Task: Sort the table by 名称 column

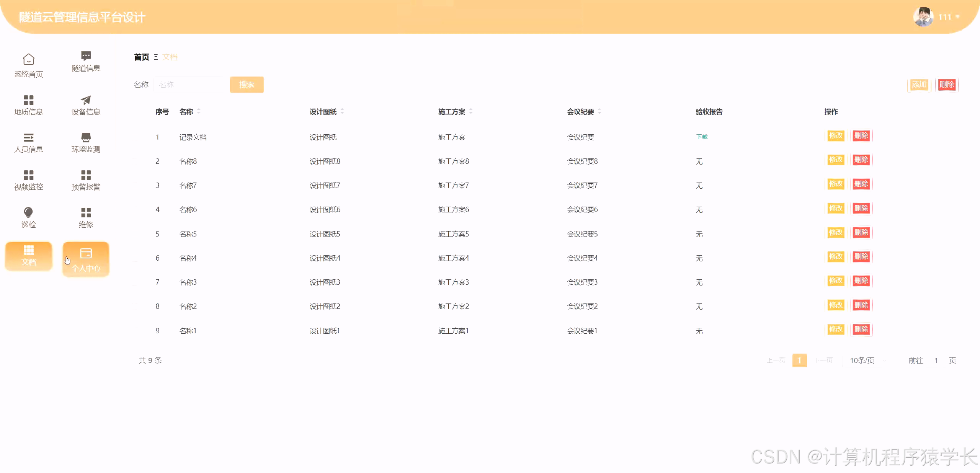Action: (x=199, y=111)
